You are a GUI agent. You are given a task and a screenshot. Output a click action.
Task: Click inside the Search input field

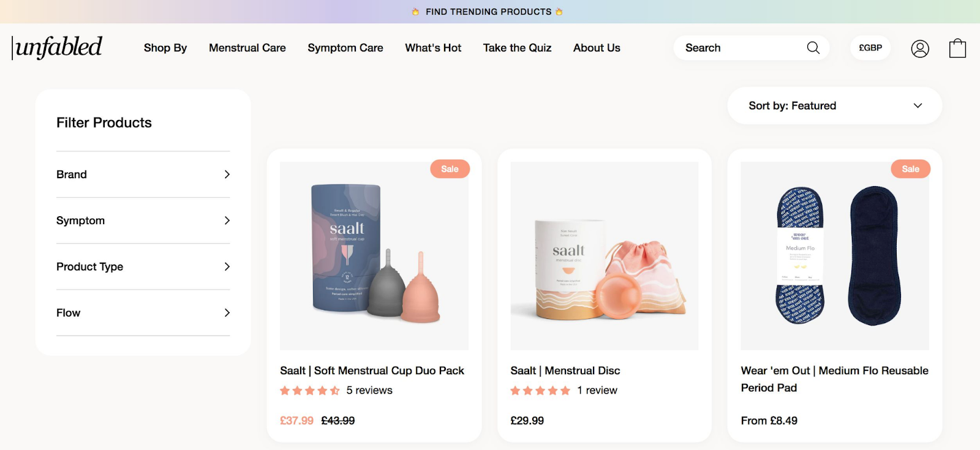pos(735,48)
